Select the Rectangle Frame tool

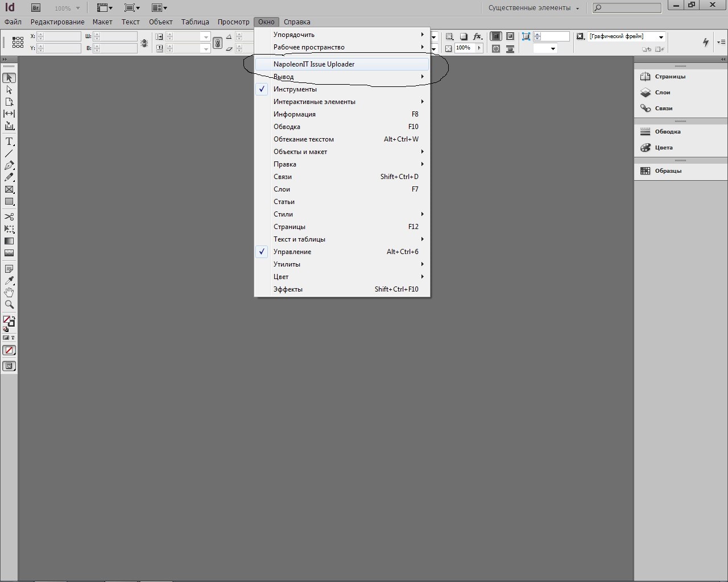click(x=9, y=189)
